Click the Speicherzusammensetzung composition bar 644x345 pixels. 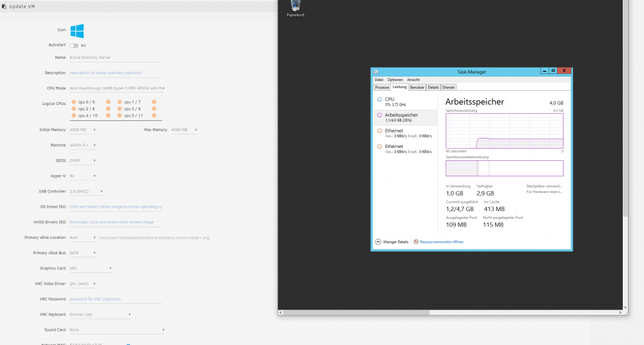tap(504, 169)
